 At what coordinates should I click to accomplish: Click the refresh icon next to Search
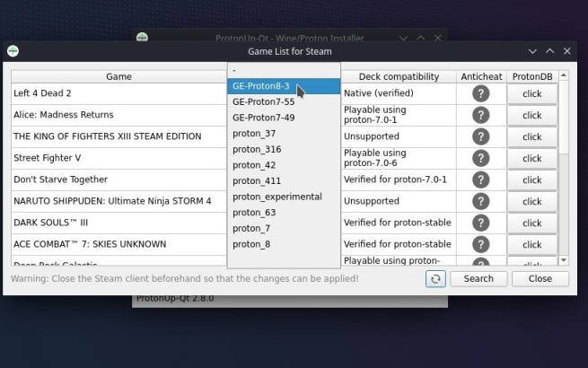click(435, 279)
